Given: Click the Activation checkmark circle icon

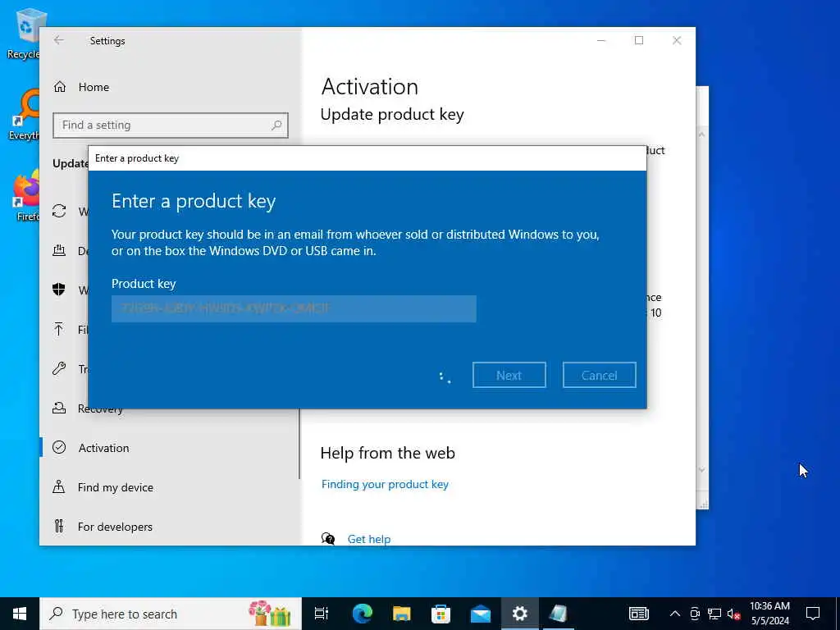Looking at the screenshot, I should [59, 447].
